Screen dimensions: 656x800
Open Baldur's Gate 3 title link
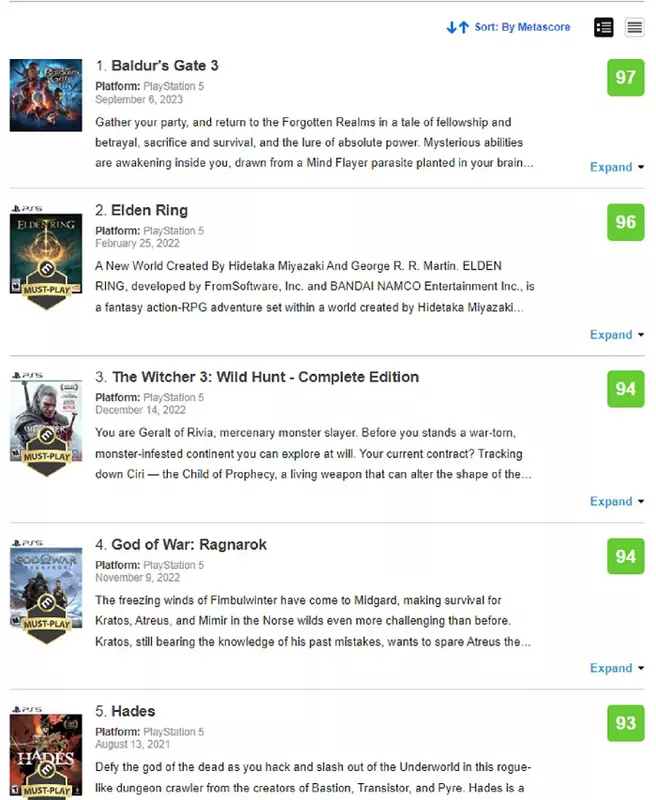tap(165, 66)
